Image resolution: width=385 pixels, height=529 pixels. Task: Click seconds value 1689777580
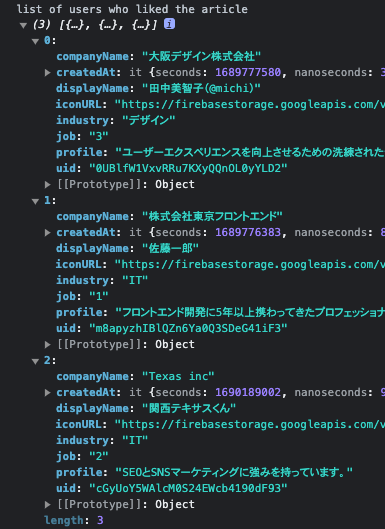coord(248,72)
